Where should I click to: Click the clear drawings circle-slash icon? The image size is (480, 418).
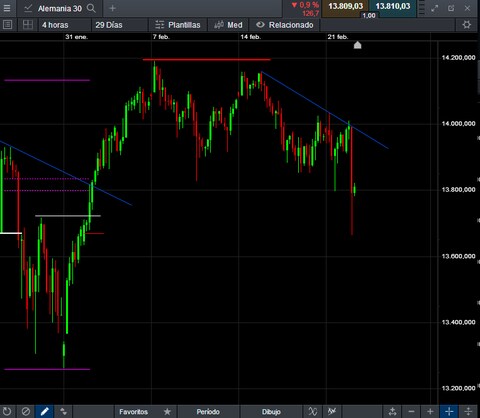(x=26, y=411)
